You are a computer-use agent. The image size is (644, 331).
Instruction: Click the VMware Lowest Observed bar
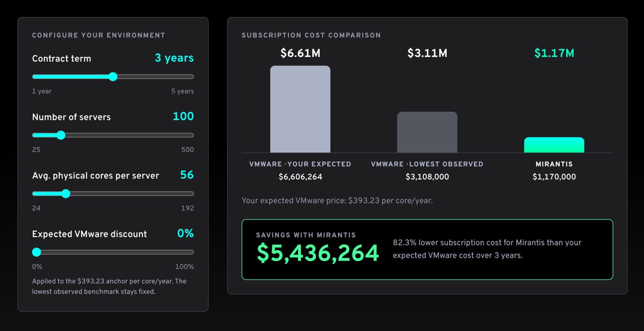427,132
